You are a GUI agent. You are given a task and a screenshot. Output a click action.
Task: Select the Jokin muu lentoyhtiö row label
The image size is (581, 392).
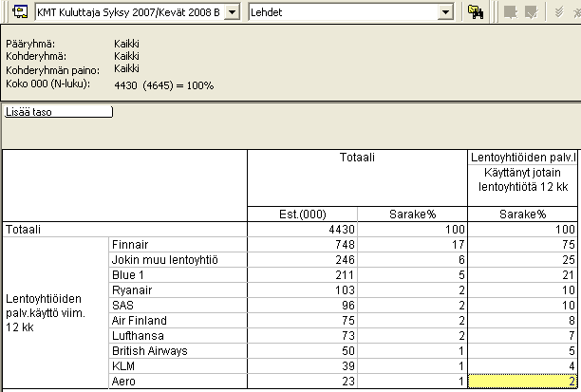pos(178,260)
